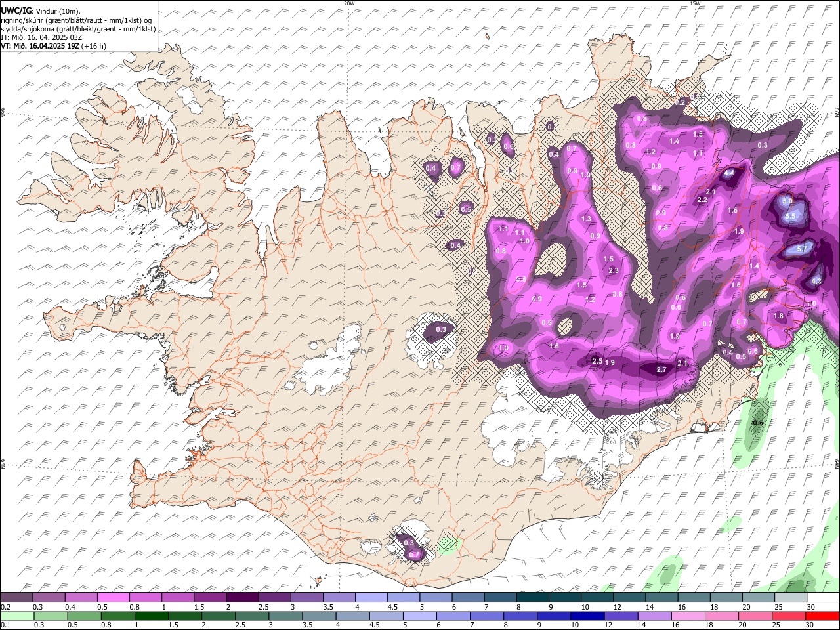The height and width of the screenshot is (630, 840).
Task: Select the lavender 14 swatch in rain legend
Action: click(x=654, y=616)
